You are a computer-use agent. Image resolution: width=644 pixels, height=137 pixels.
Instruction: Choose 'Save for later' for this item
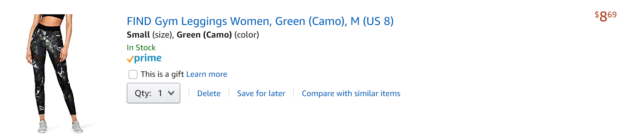click(x=261, y=93)
